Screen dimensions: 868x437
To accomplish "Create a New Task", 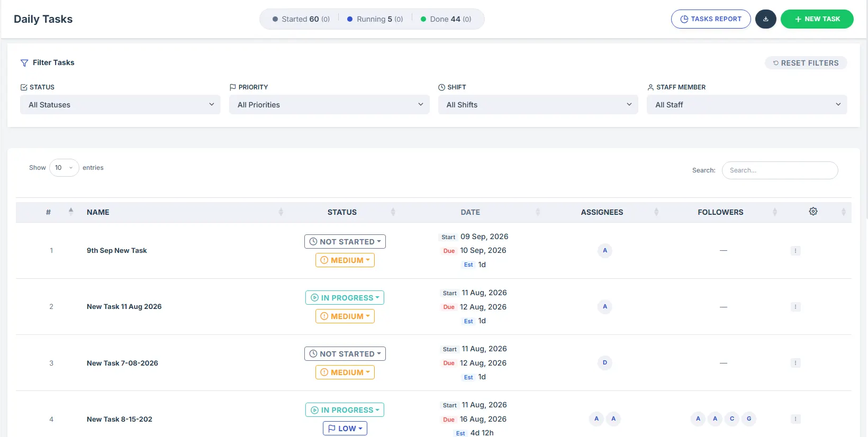I will [817, 19].
